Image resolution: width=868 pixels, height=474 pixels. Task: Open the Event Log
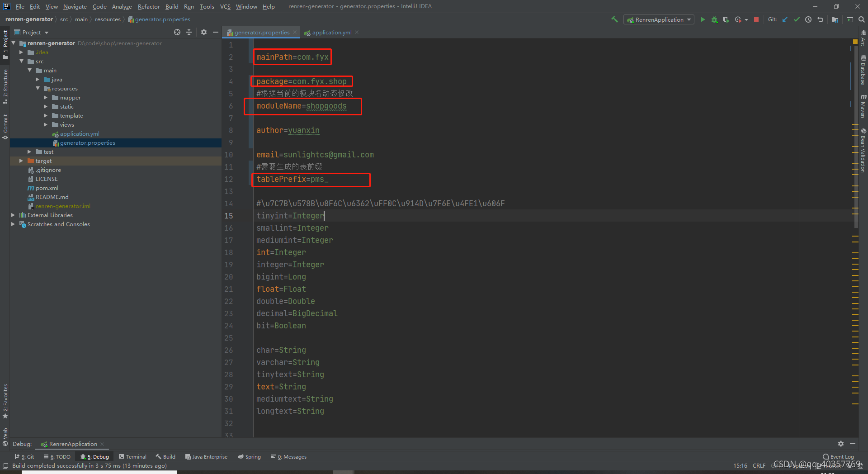(x=839, y=457)
